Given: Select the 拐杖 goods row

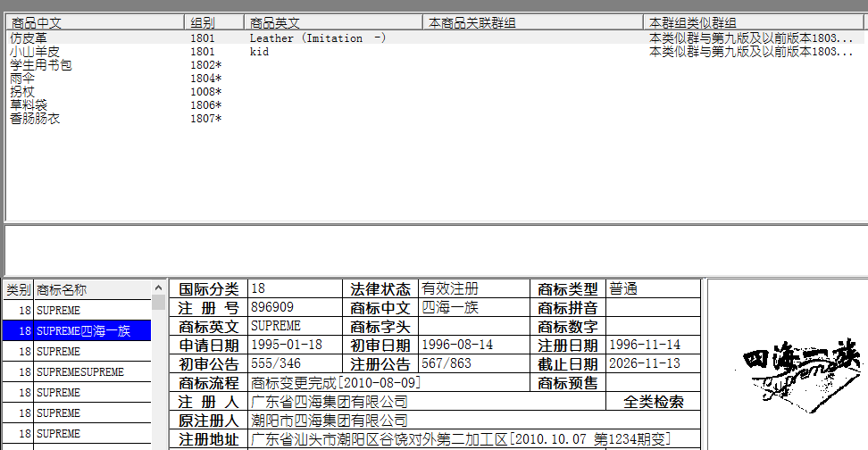Looking at the screenshot, I should pyautogui.click(x=435, y=91).
